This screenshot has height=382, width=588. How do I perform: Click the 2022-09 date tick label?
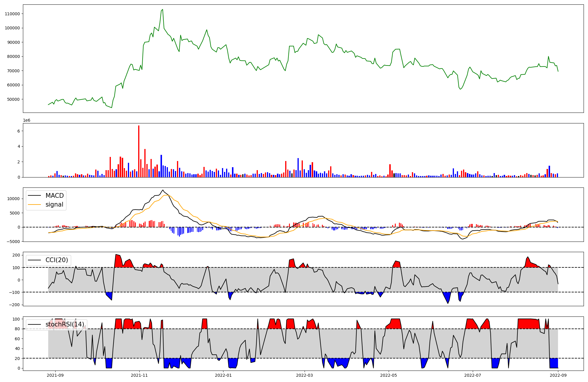(x=558, y=375)
